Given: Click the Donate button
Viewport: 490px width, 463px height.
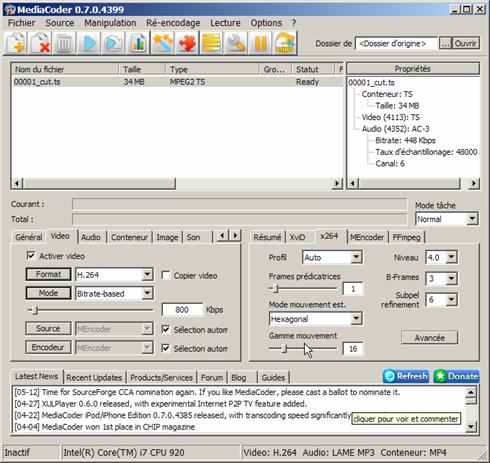Looking at the screenshot, I should point(457,376).
